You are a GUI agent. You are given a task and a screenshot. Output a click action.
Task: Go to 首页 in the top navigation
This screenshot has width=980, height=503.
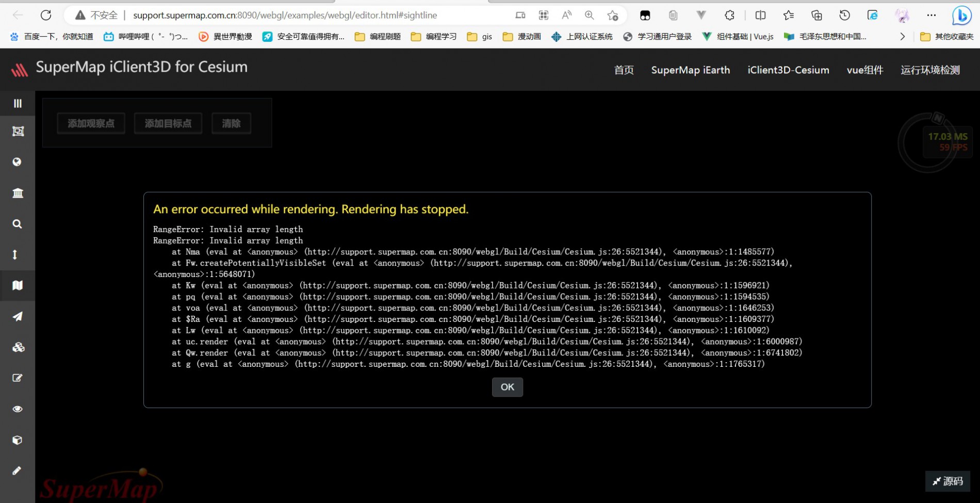coord(624,70)
